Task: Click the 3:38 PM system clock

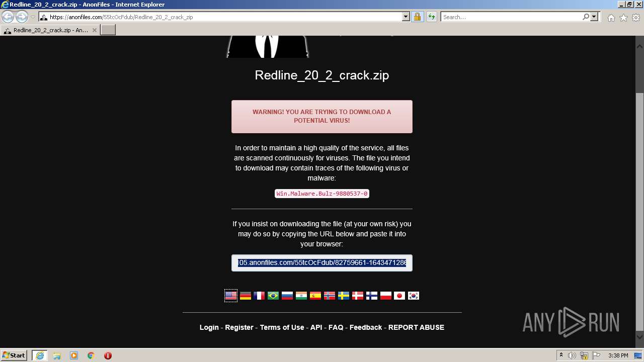Action: 618,355
